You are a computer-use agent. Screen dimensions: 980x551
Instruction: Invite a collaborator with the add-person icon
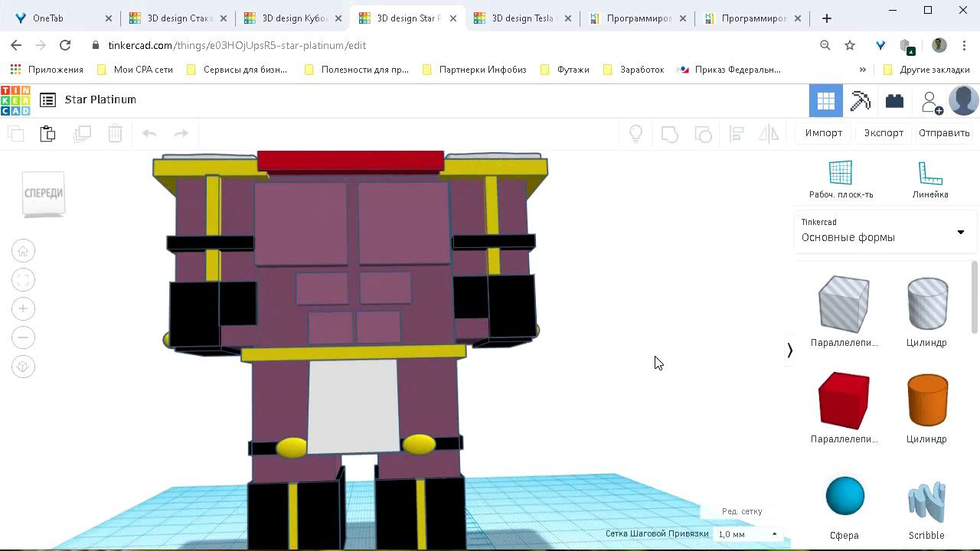931,101
